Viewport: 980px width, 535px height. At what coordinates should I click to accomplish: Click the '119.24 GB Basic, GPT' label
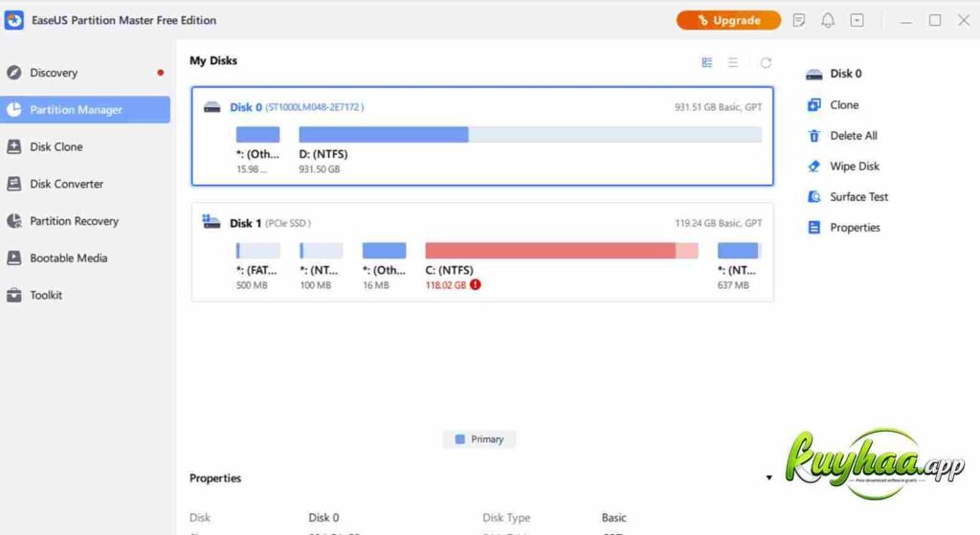pyautogui.click(x=718, y=223)
